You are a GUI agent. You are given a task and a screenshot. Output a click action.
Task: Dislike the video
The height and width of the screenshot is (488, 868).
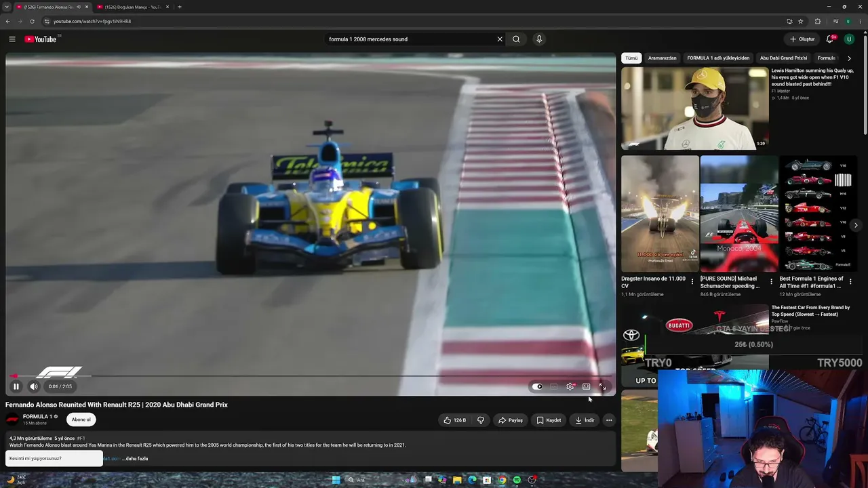pyautogui.click(x=481, y=420)
